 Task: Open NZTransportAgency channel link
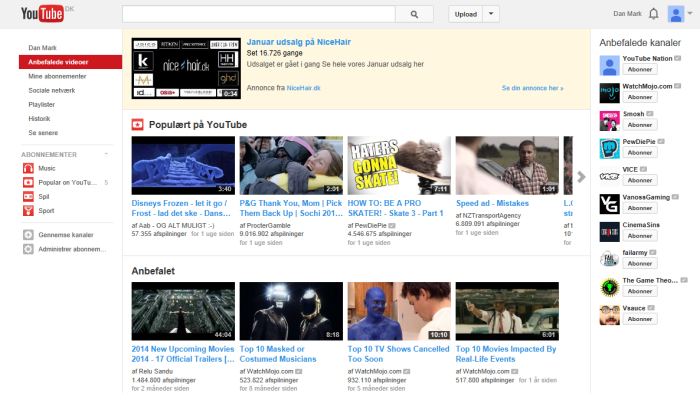[492, 216]
